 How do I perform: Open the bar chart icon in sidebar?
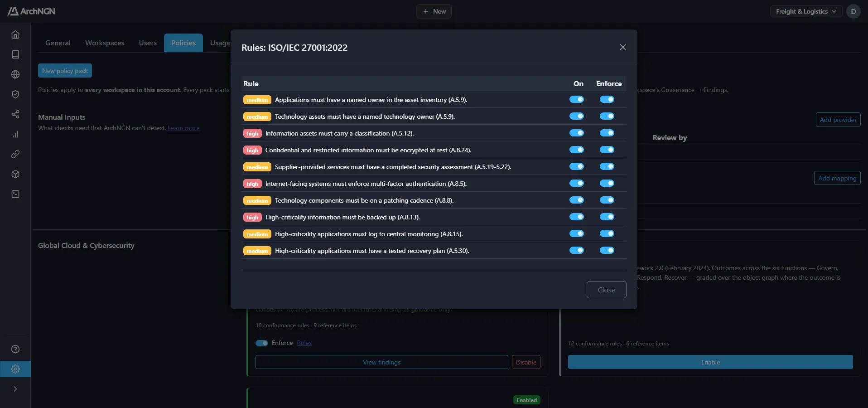click(15, 134)
